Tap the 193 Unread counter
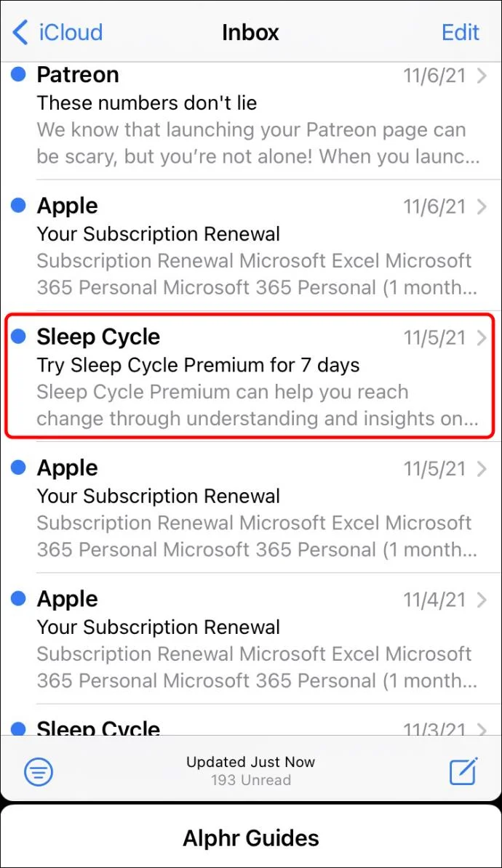The height and width of the screenshot is (868, 502). coord(251,781)
